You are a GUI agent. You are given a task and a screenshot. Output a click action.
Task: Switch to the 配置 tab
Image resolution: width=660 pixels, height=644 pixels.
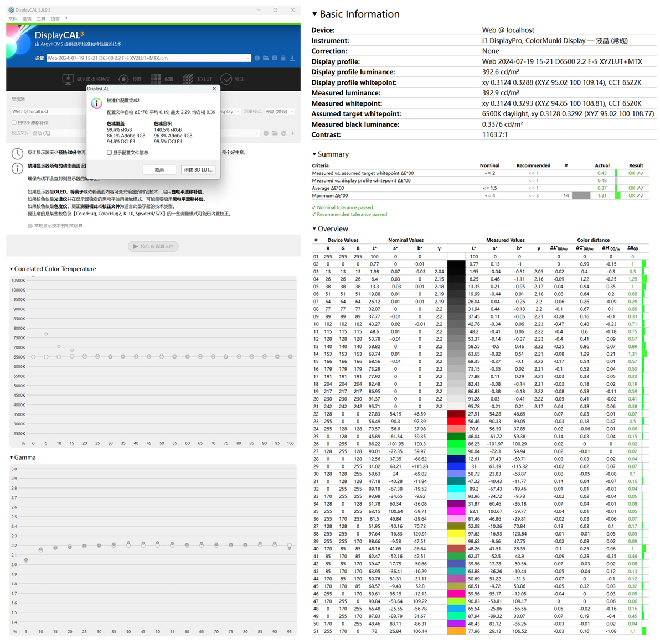[x=162, y=79]
